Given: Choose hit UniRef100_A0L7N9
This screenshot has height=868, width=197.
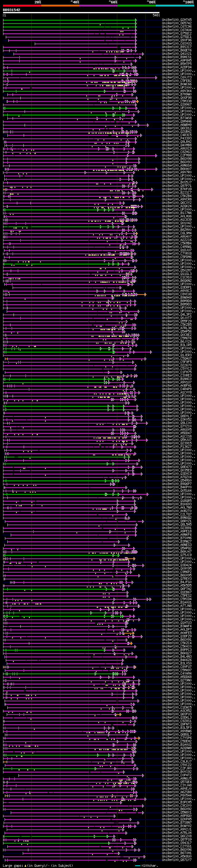Looking at the screenshot, I should (x=177, y=507).
